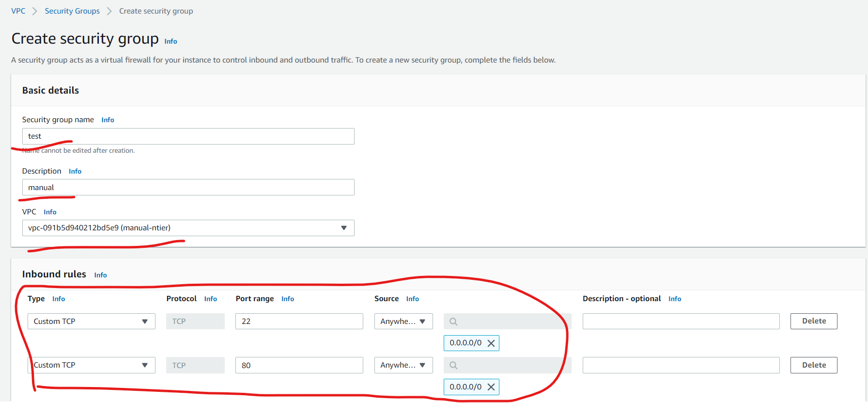
Task: Open Type dropdown for port 80 rule
Action: pos(92,365)
